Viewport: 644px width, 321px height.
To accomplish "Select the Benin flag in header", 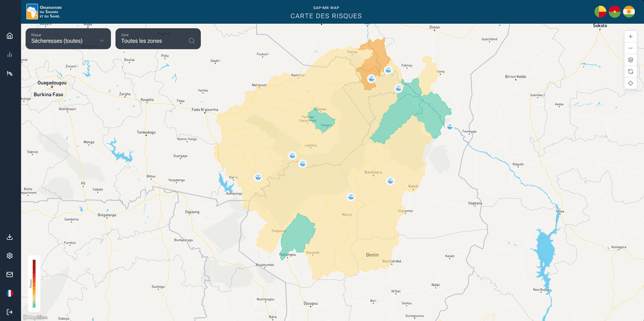I will coord(600,12).
